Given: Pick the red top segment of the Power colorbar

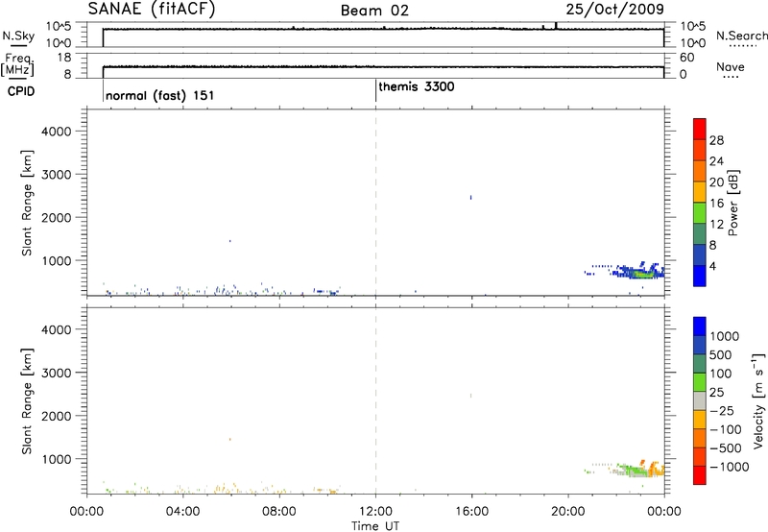Looking at the screenshot, I should coord(700,129).
